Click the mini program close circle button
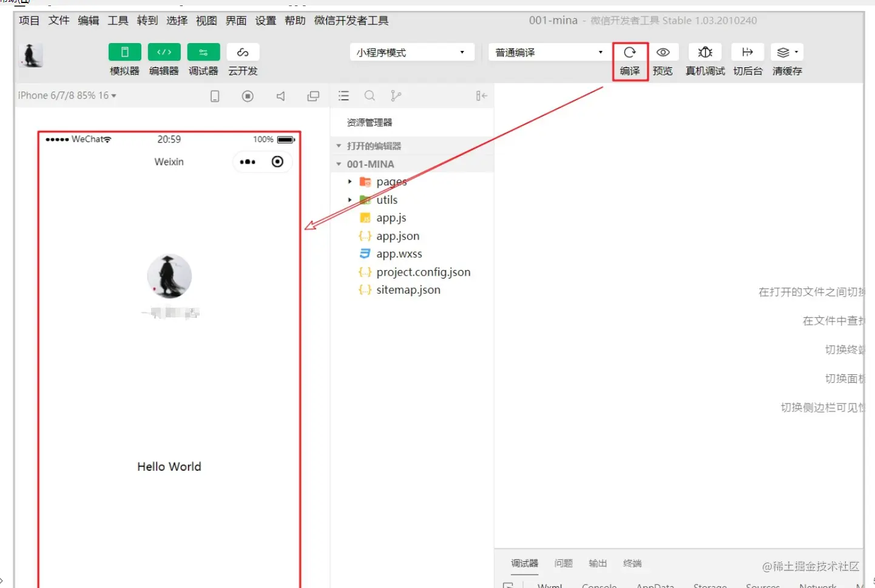The height and width of the screenshot is (588, 875). [277, 162]
